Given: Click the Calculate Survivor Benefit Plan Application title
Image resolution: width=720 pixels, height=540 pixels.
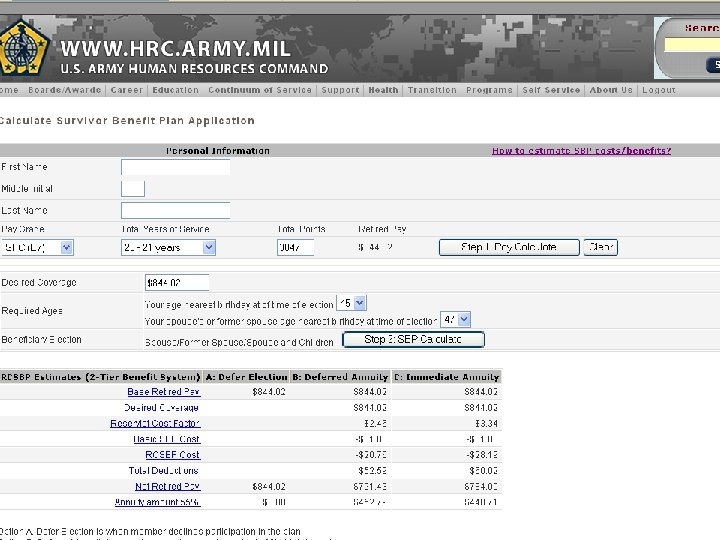Looking at the screenshot, I should tap(127, 121).
